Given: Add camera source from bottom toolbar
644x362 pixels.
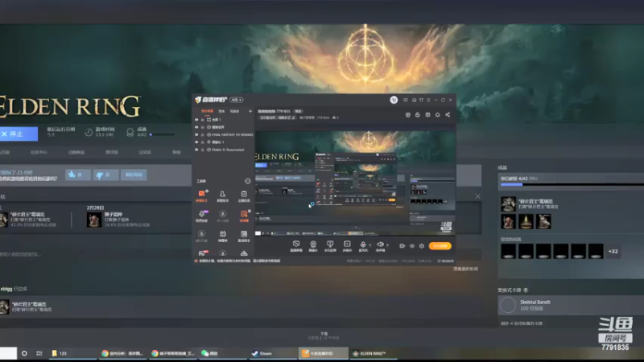Looking at the screenshot, I should 313,246.
